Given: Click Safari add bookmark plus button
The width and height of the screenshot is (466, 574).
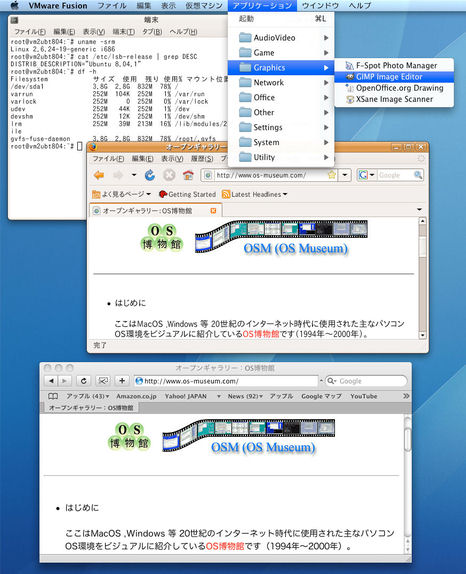Looking at the screenshot, I should coord(122,381).
